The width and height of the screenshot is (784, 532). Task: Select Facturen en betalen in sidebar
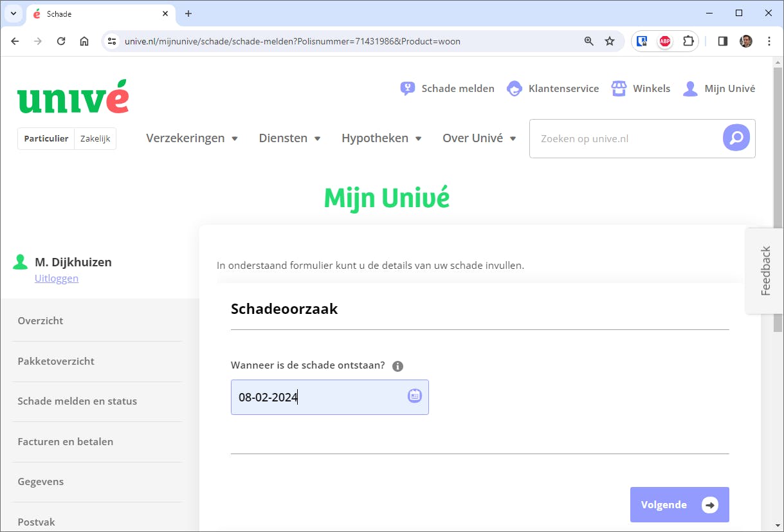(x=65, y=441)
